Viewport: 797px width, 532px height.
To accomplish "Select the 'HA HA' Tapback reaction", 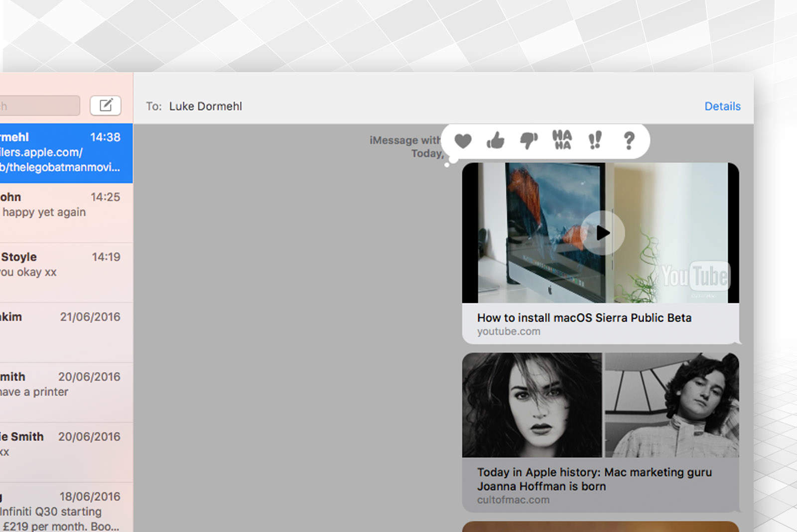I will click(x=562, y=141).
